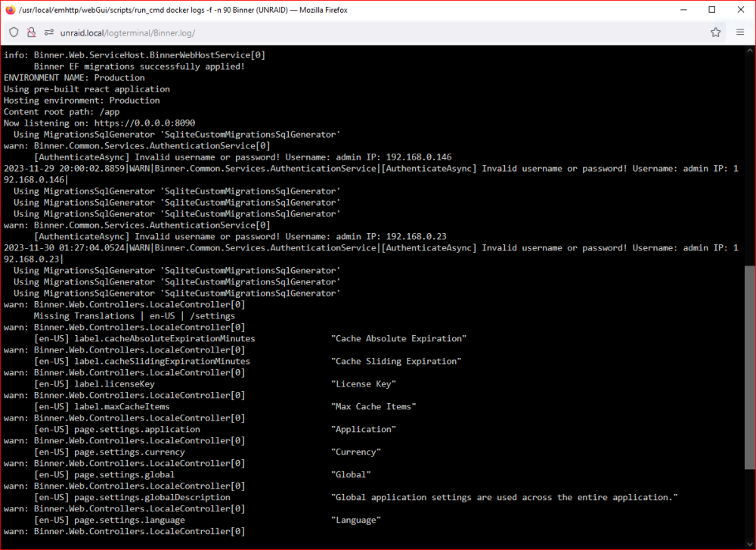The height and width of the screenshot is (550, 756).
Task: Click the "Max Cache Items" string
Action: [x=373, y=407]
